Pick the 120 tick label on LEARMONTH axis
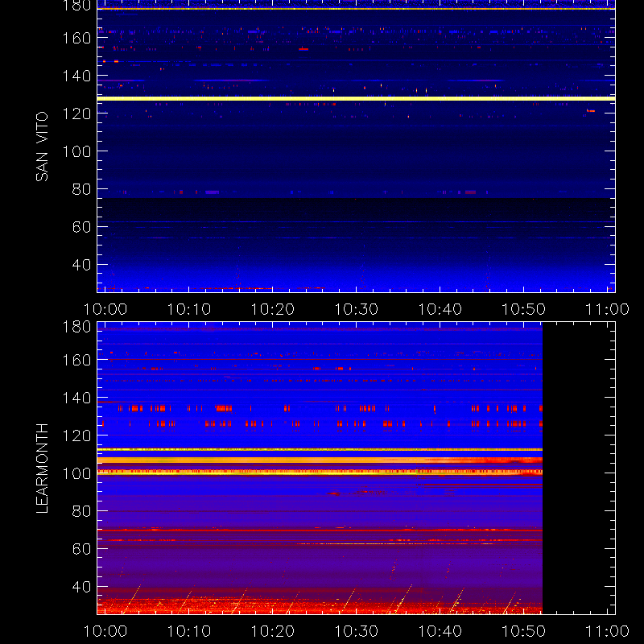 click(x=76, y=436)
